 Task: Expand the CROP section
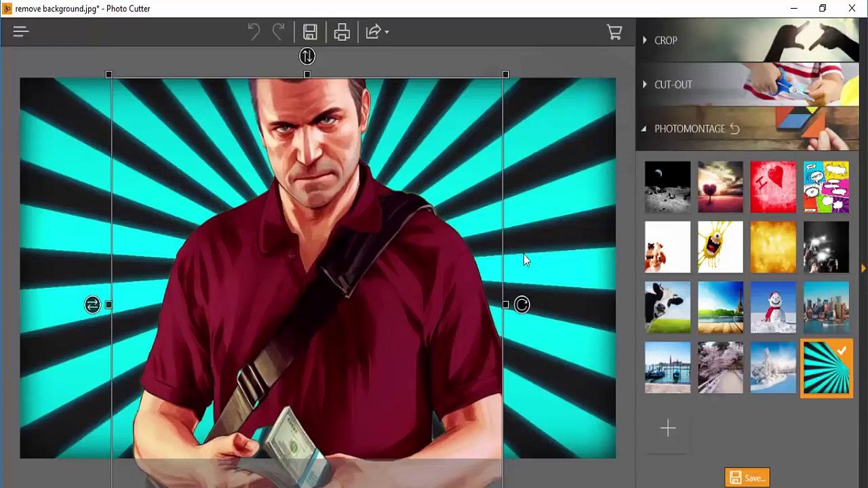pyautogui.click(x=747, y=41)
